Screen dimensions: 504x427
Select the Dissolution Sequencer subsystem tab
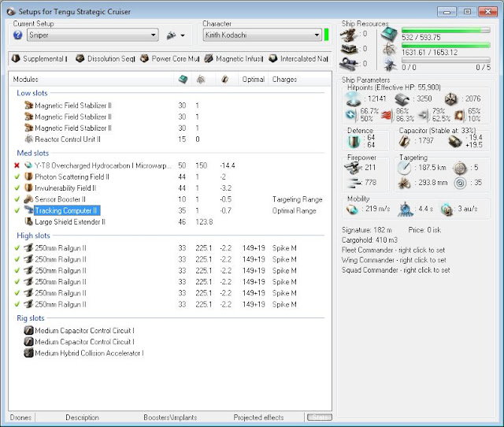click(x=106, y=58)
